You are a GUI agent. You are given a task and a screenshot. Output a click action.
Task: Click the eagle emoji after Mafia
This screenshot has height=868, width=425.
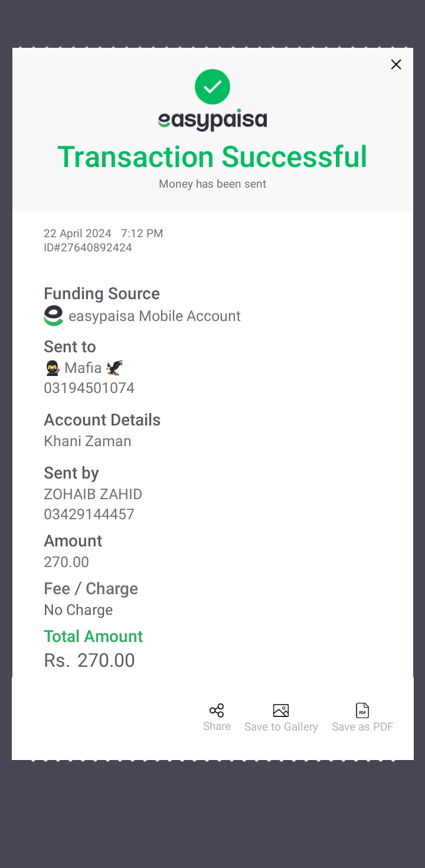click(115, 368)
